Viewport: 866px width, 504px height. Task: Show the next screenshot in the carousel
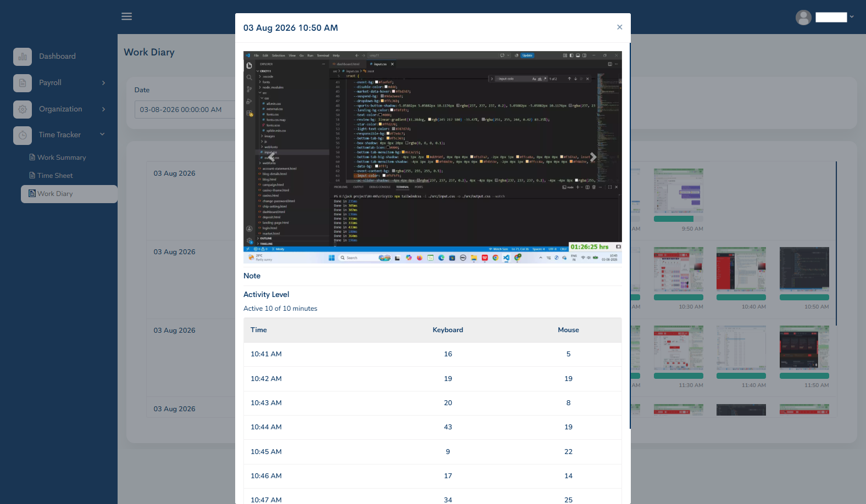click(593, 157)
